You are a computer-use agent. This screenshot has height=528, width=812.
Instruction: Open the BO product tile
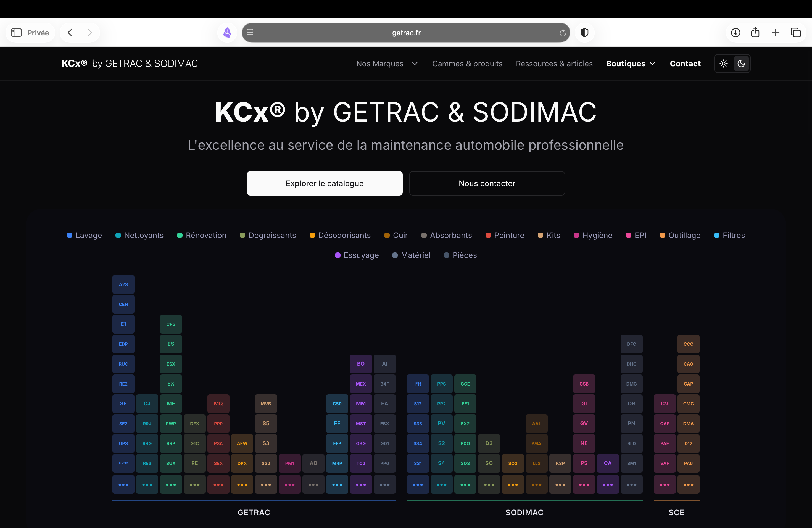pyautogui.click(x=361, y=364)
